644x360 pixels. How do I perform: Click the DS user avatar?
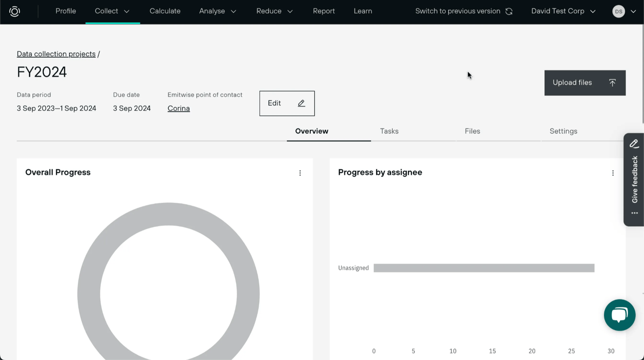click(x=618, y=11)
